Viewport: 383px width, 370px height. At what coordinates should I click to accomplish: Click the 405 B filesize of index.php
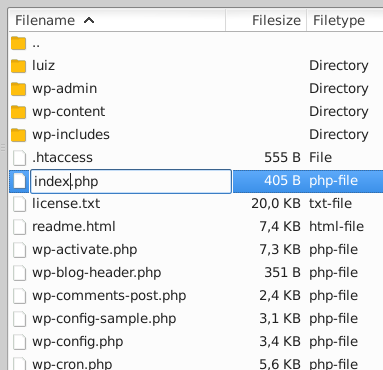click(282, 180)
